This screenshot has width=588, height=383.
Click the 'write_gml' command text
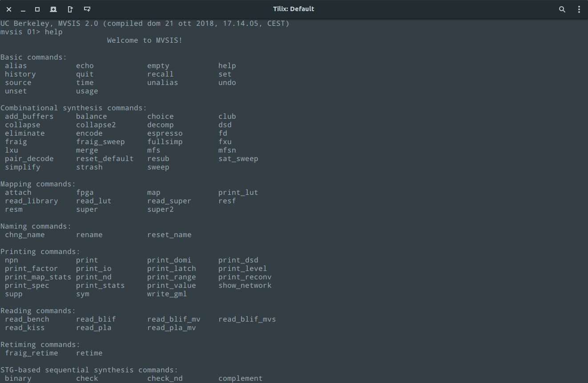167,294
